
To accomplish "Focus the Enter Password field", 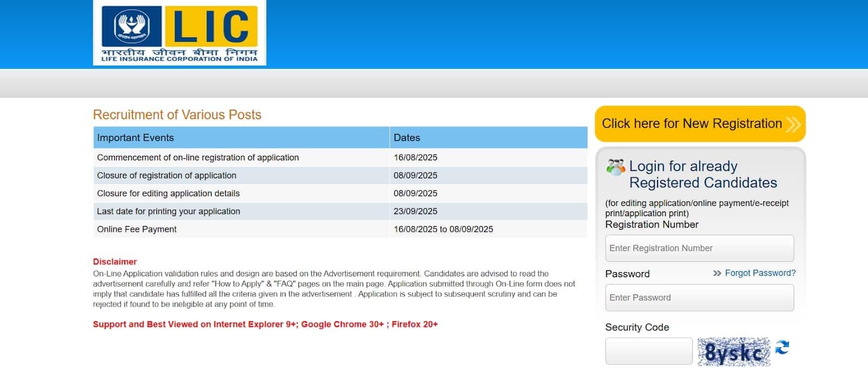I will [x=699, y=298].
